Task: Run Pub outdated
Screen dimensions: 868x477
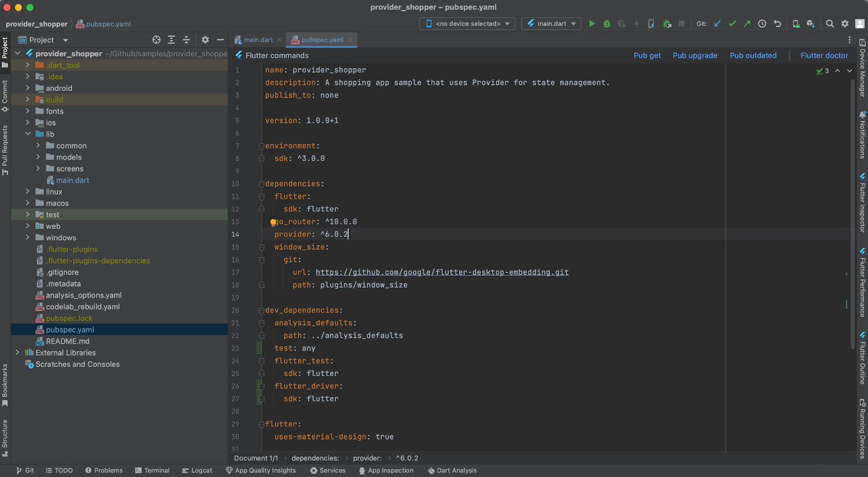Action: [x=753, y=55]
